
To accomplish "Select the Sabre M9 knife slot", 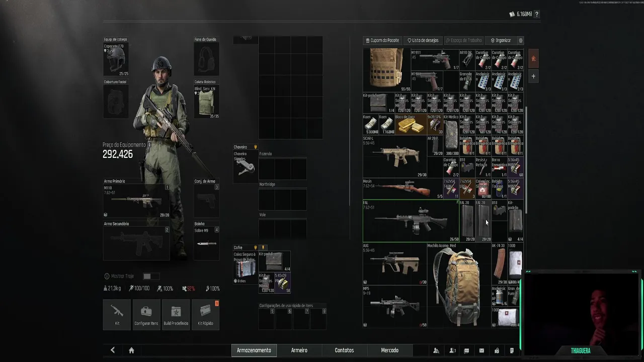I will (206, 243).
